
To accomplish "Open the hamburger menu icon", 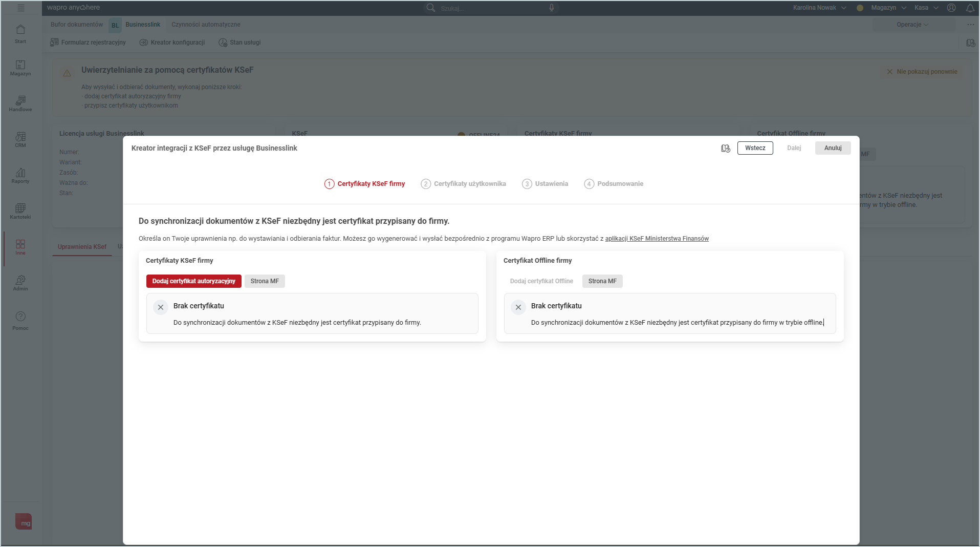I will point(21,8).
